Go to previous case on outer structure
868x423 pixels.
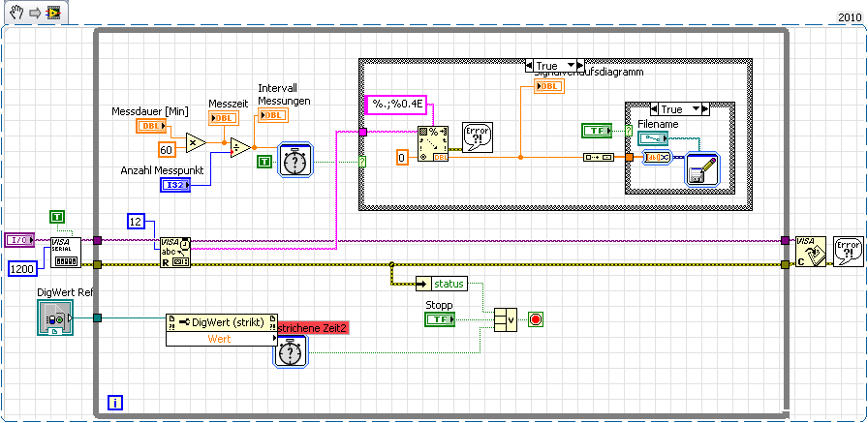coord(529,66)
